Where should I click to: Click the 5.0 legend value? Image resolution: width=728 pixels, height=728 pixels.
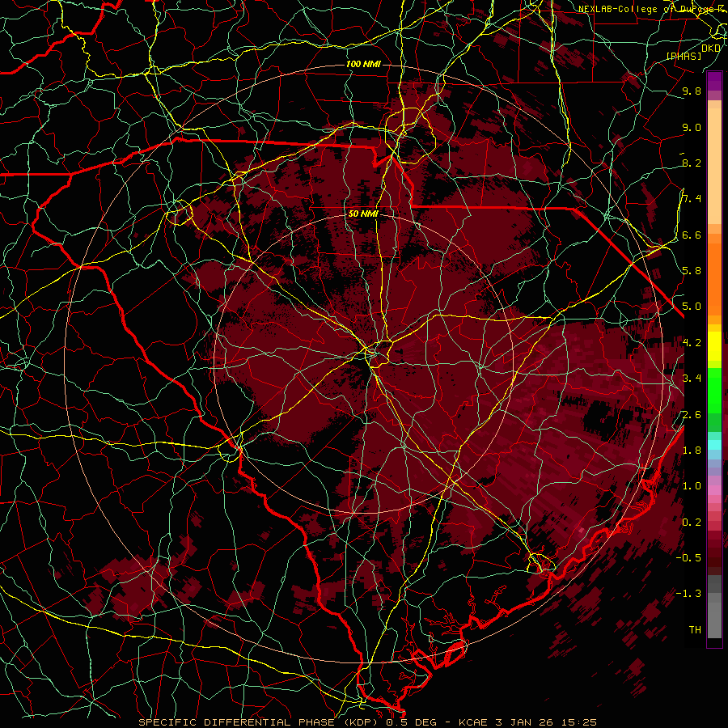(x=692, y=307)
